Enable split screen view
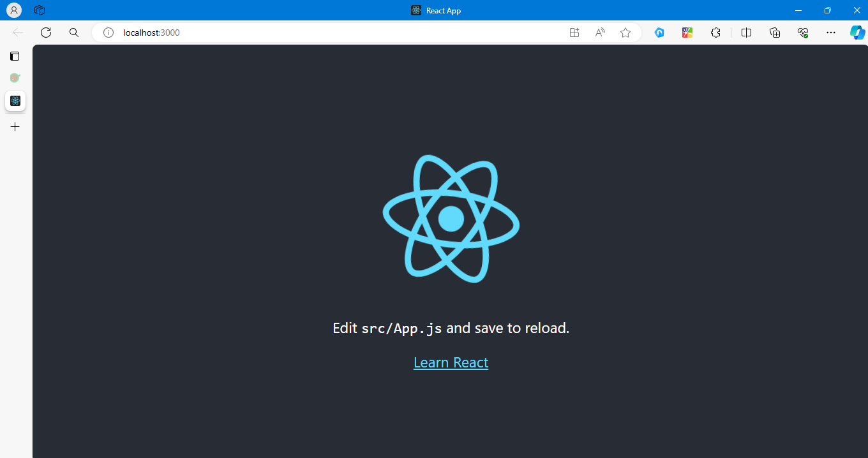Image resolution: width=868 pixels, height=458 pixels. tap(746, 33)
